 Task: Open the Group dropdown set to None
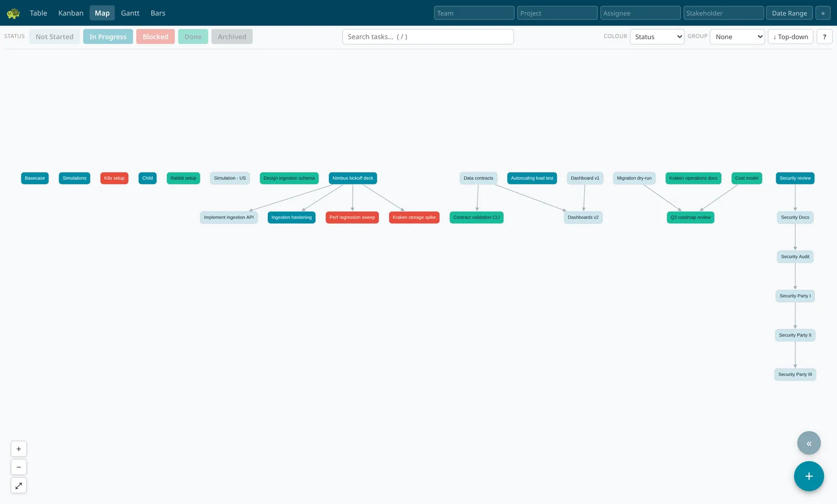[737, 37]
